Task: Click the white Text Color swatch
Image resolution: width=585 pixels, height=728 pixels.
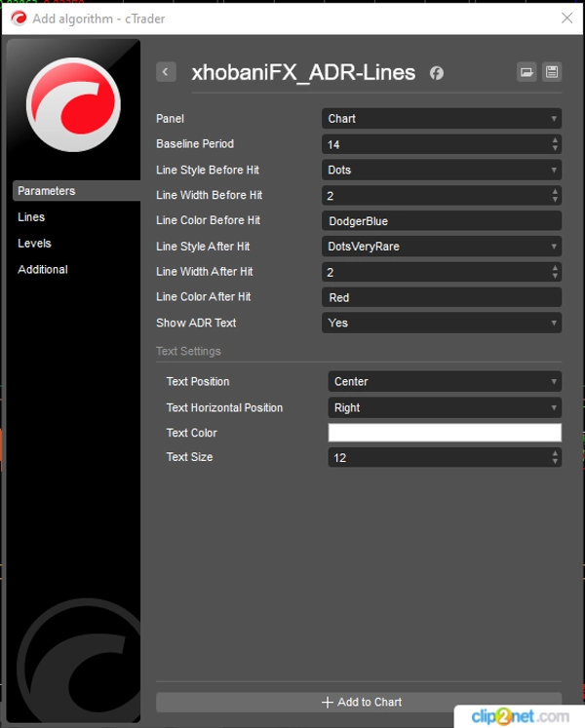Action: click(x=444, y=433)
